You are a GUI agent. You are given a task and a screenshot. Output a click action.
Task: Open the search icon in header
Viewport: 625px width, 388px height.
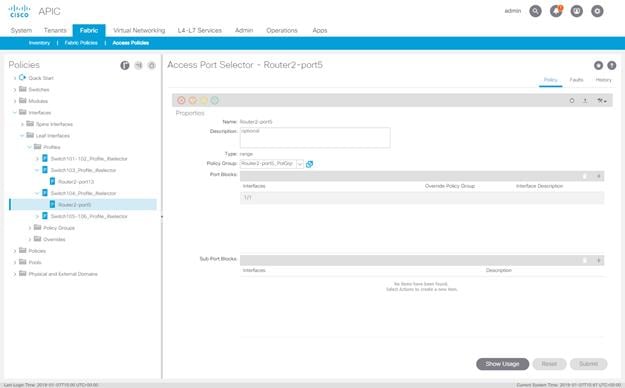pyautogui.click(x=535, y=11)
